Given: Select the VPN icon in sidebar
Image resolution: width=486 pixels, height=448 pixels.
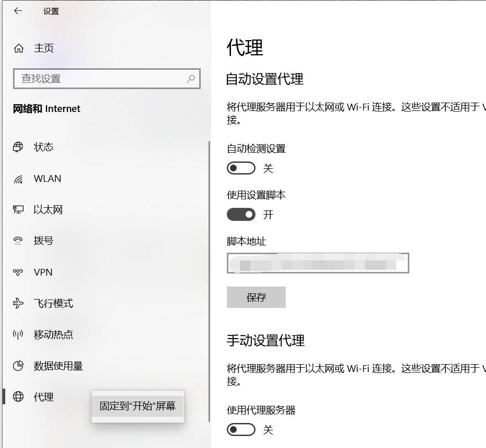Looking at the screenshot, I should click(18, 272).
